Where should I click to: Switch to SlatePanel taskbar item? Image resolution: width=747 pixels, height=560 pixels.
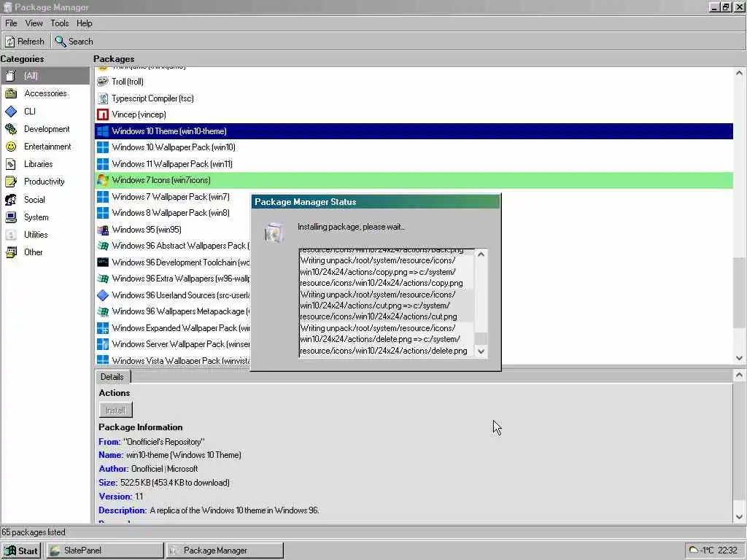tap(105, 551)
